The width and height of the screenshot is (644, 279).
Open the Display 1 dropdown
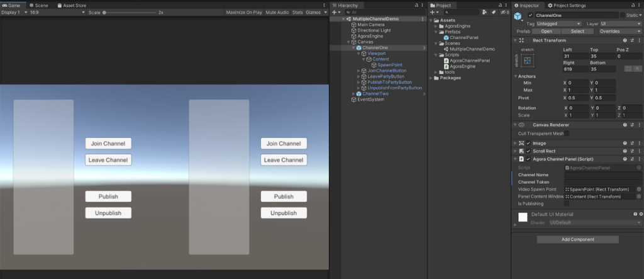[14, 13]
